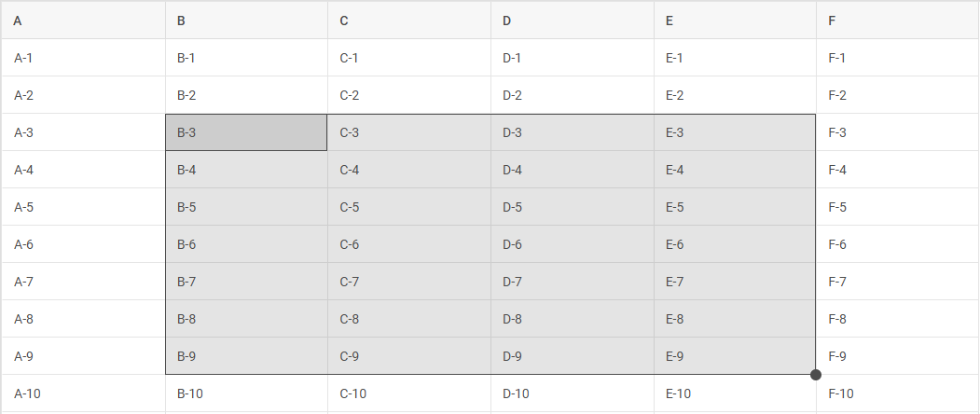This screenshot has width=980, height=414.
Task: Click the selection fill handle dot
Action: tap(816, 375)
